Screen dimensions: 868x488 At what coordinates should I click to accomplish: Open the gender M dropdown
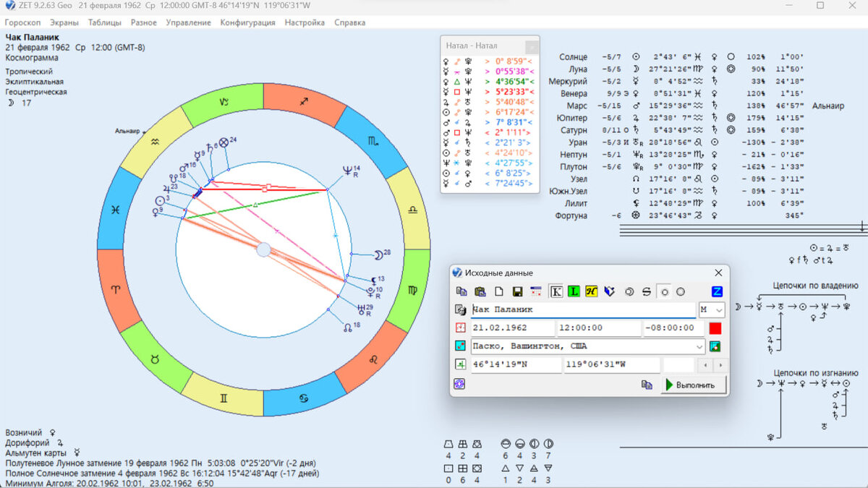712,309
